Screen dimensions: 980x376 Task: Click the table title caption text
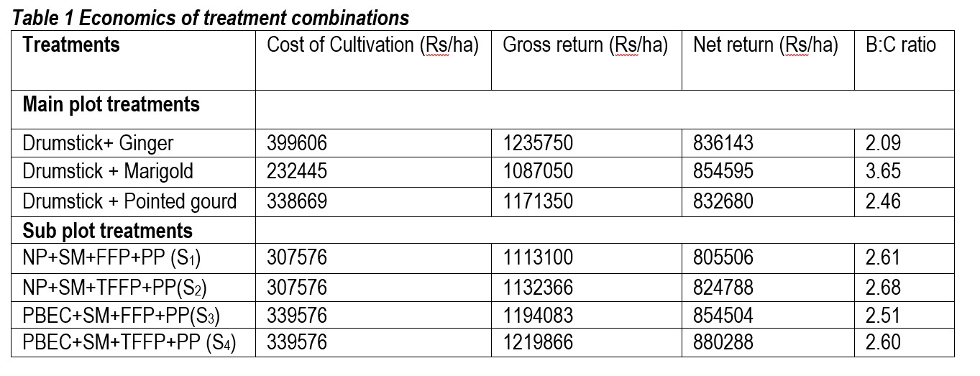pos(210,17)
